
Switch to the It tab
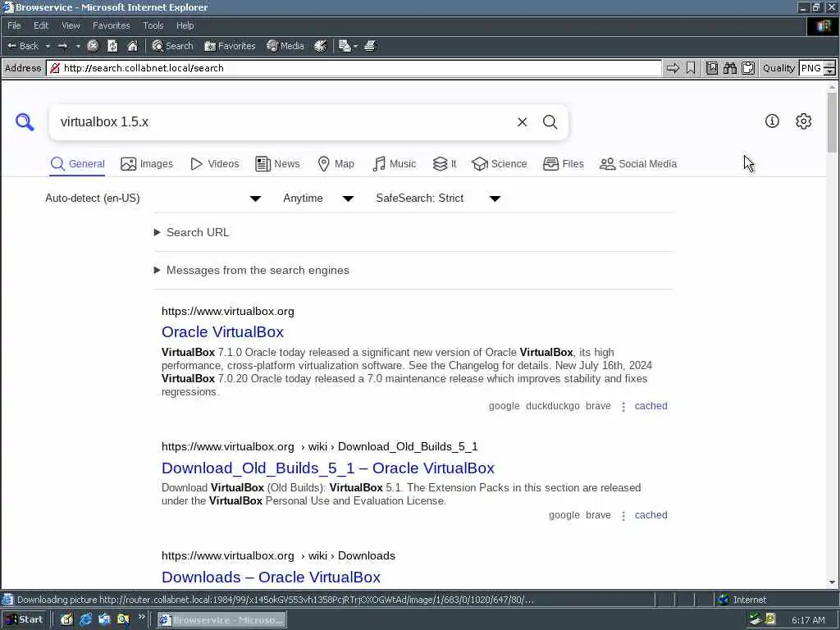pos(445,164)
